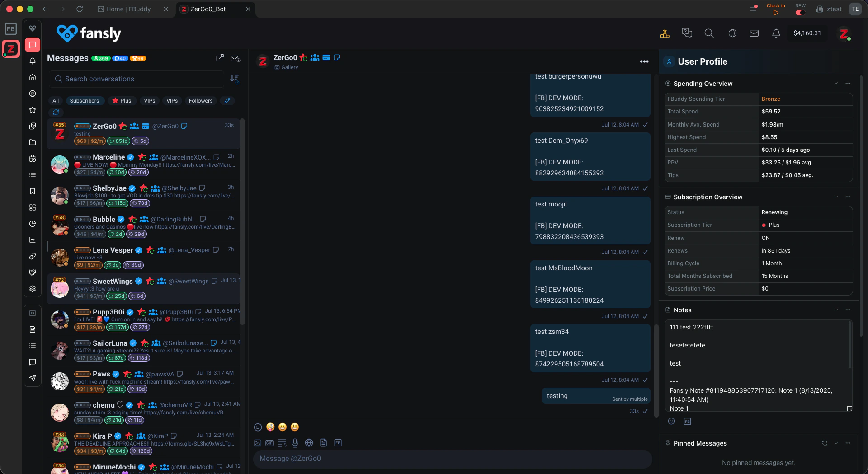868x474 pixels.
Task: Open the profile icon in left sidebar
Action: 33,94
